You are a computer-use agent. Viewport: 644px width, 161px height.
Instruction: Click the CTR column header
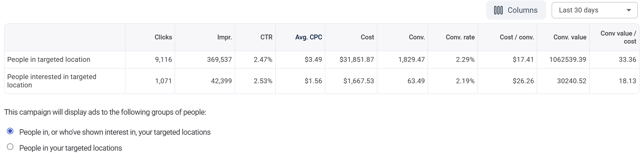pyautogui.click(x=266, y=37)
